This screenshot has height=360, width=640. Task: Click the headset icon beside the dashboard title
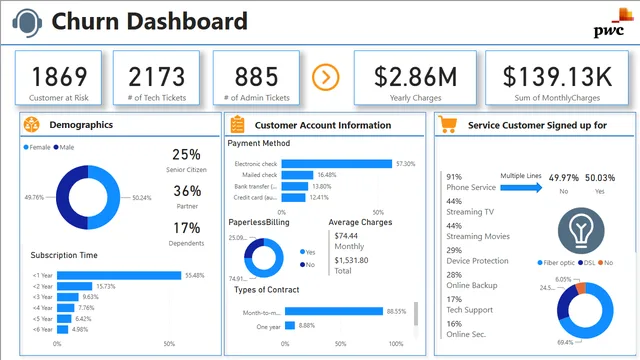(x=27, y=22)
